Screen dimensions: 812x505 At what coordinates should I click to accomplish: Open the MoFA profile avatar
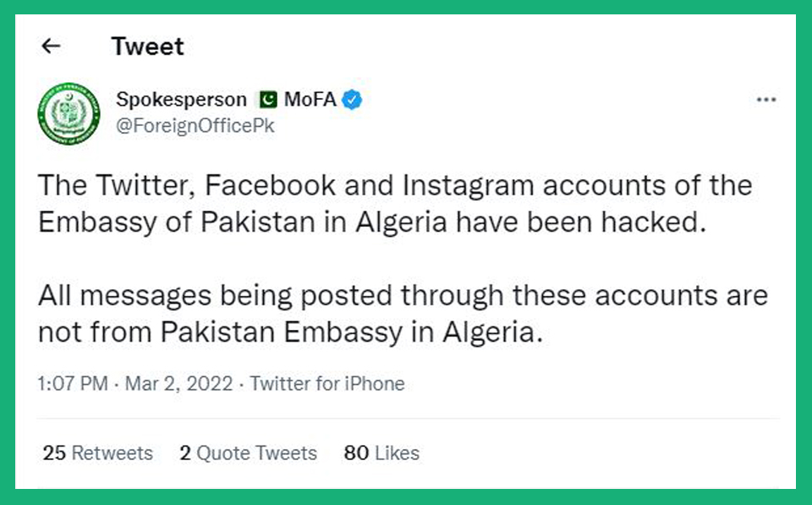click(x=69, y=113)
